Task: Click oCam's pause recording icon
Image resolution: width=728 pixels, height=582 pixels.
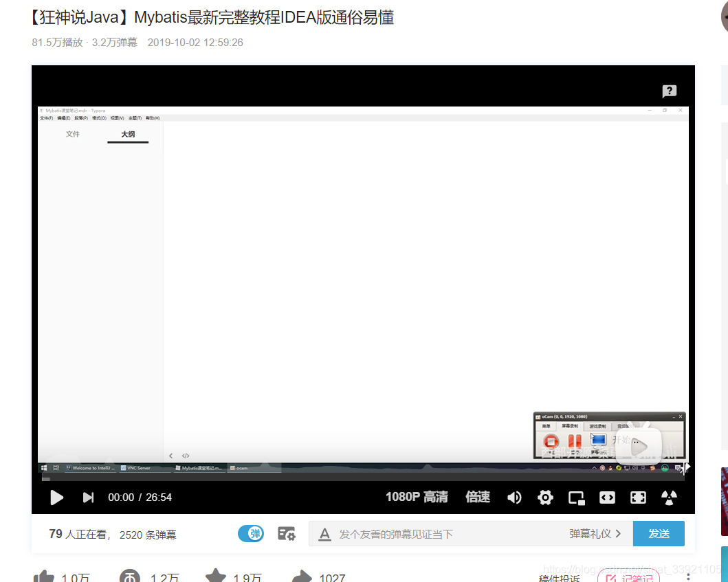Action: [575, 441]
